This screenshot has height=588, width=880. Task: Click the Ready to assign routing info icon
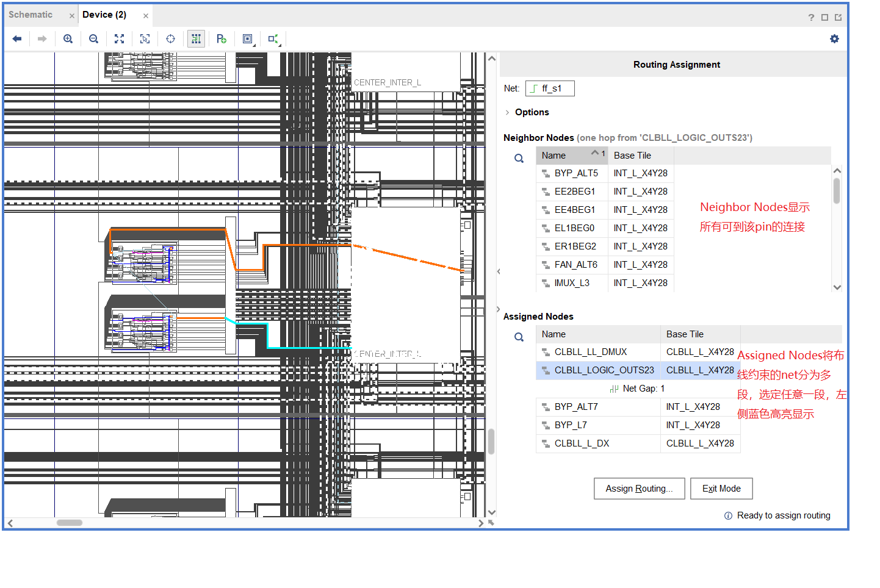pyautogui.click(x=728, y=516)
